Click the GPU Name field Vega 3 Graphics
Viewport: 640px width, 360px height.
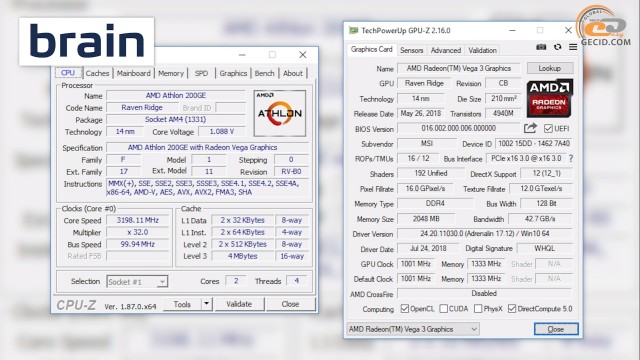click(459, 68)
